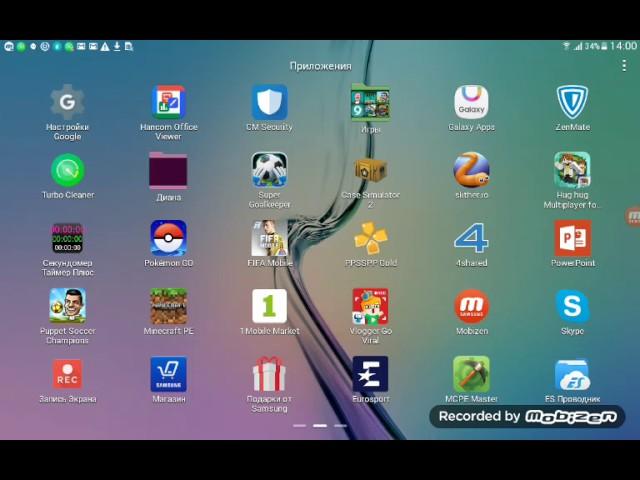The image size is (640, 480).
Task: Launch Eurosport app
Action: 370,374
